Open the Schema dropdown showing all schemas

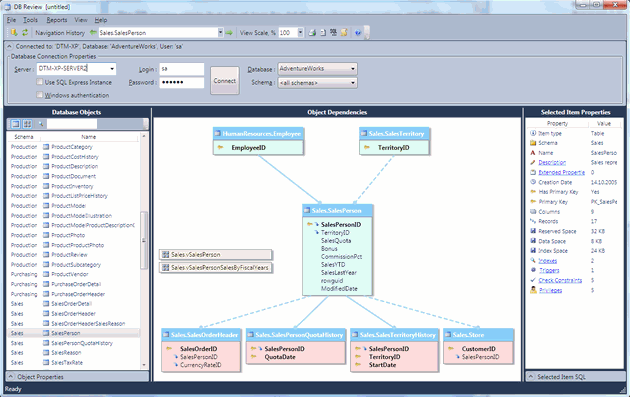317,83
